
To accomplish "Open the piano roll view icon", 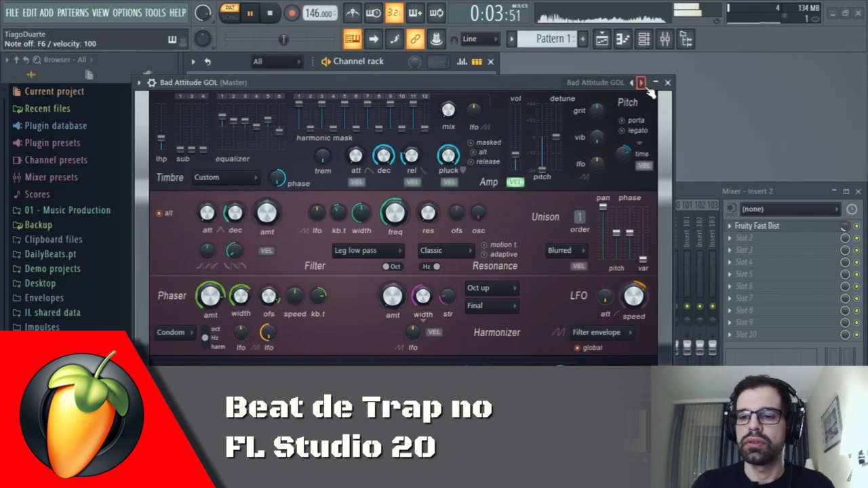I will coord(623,39).
